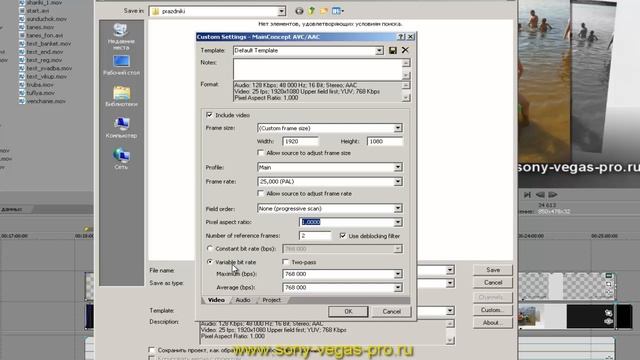Screen dimensions: 640x360
Task: Click the Number of reference frames field
Action: [x=315, y=236]
